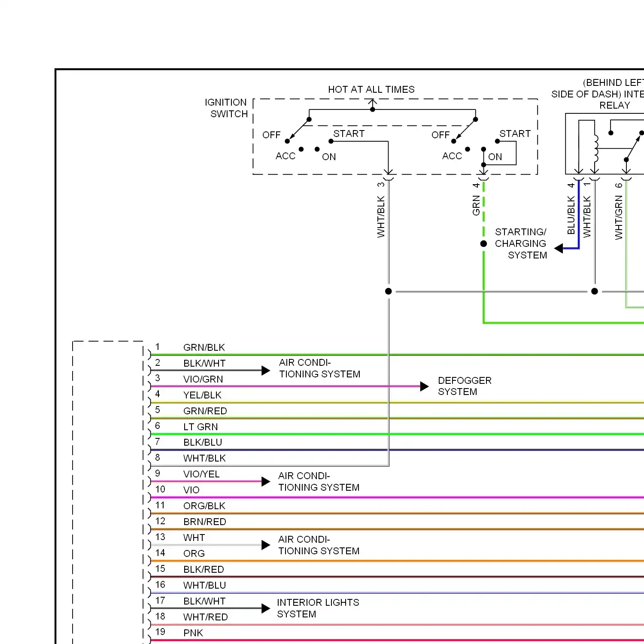Select the YEL/BLK label on pin 4
The image size is (644, 644).
pyautogui.click(x=202, y=395)
